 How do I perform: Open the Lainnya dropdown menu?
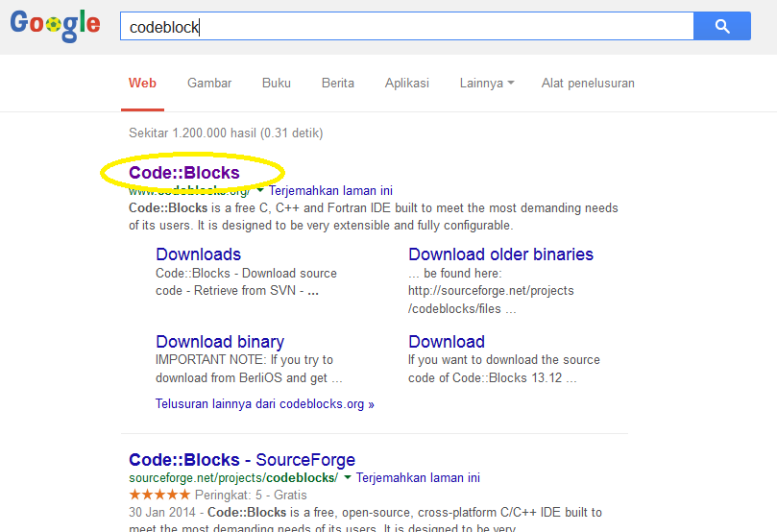487,84
